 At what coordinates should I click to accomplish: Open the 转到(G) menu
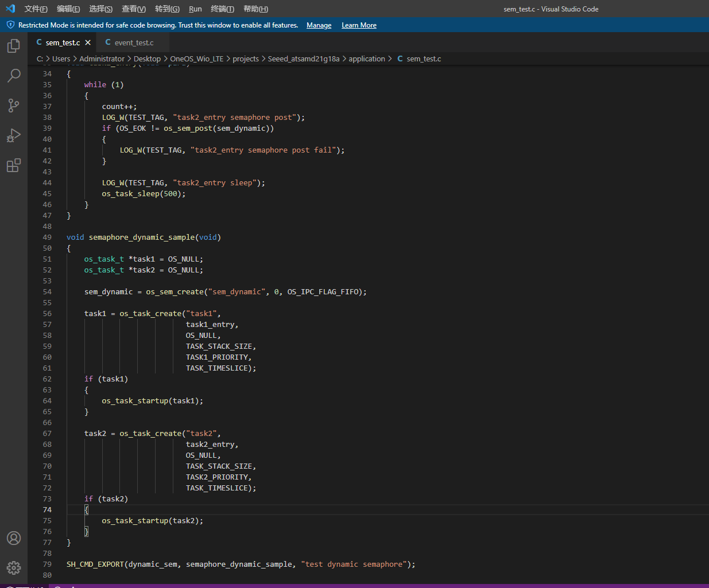point(167,9)
